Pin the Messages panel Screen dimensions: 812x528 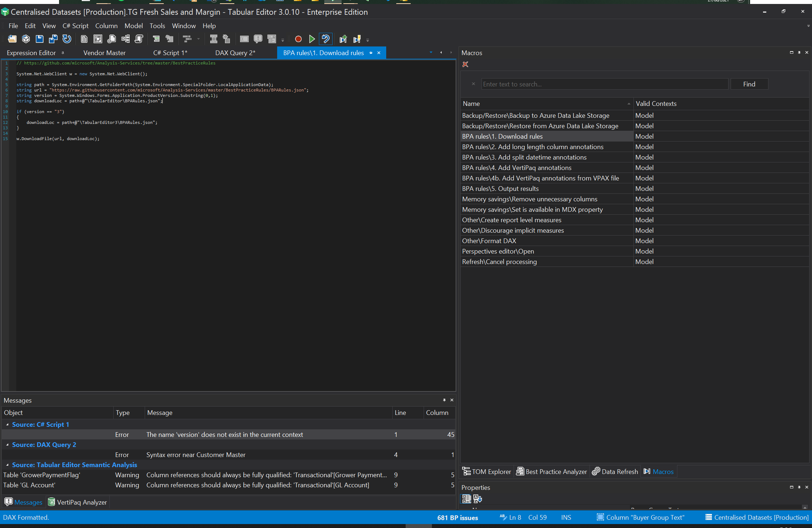point(444,400)
